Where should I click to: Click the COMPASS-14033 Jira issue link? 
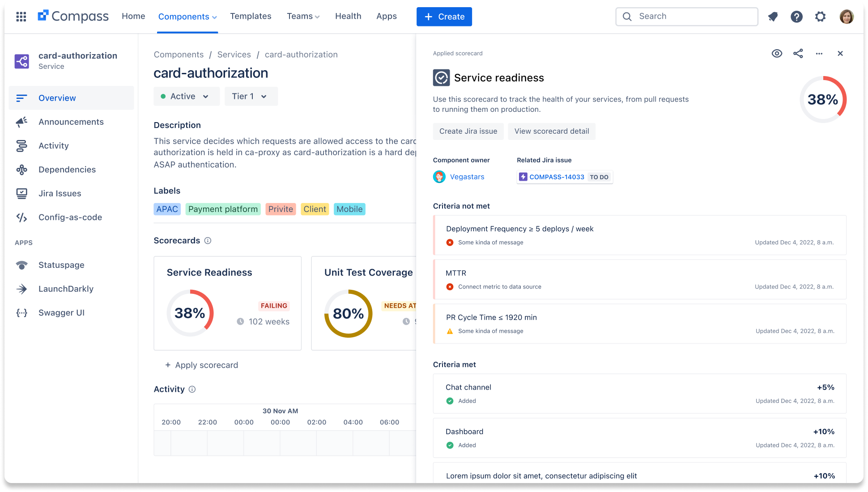[557, 176]
